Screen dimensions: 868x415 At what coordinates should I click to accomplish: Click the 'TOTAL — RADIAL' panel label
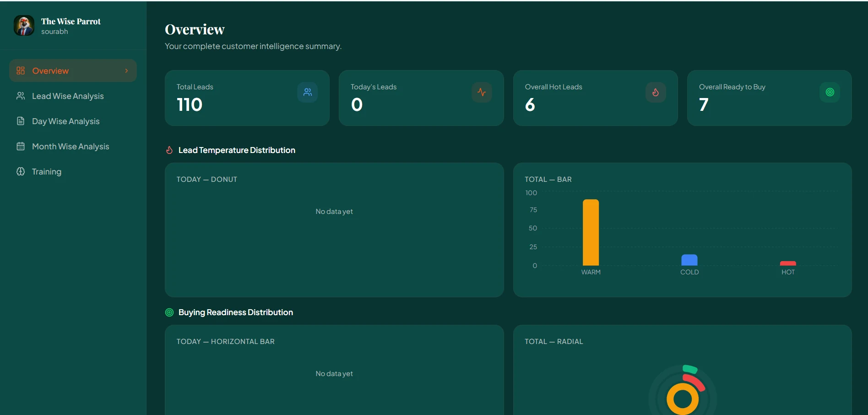pos(554,342)
